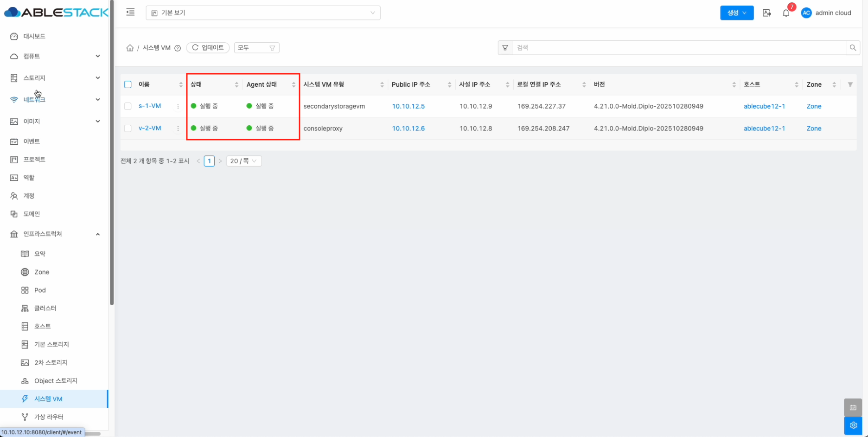Click the 업데이트 refresh button
Viewport: 868px width, 437px height.
208,48
